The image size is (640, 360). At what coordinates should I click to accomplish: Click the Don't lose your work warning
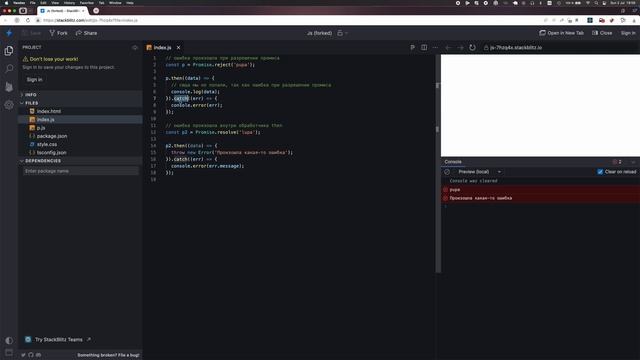click(x=50, y=59)
